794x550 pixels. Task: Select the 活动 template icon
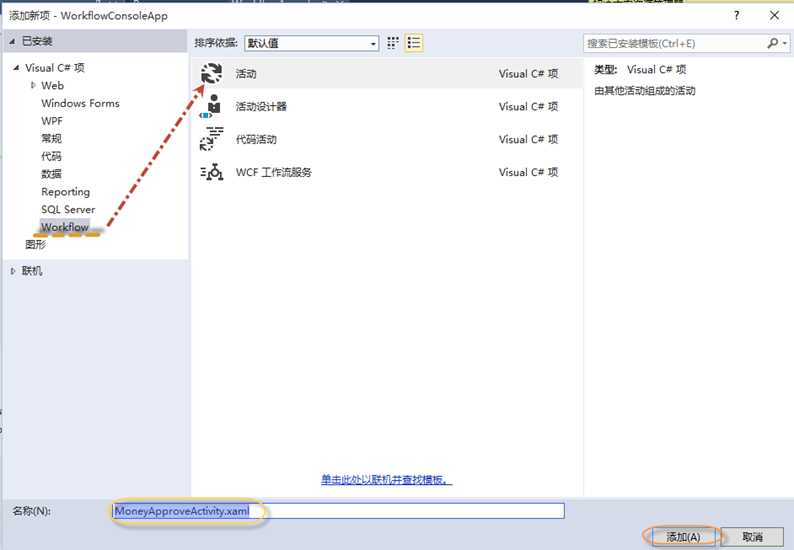211,73
